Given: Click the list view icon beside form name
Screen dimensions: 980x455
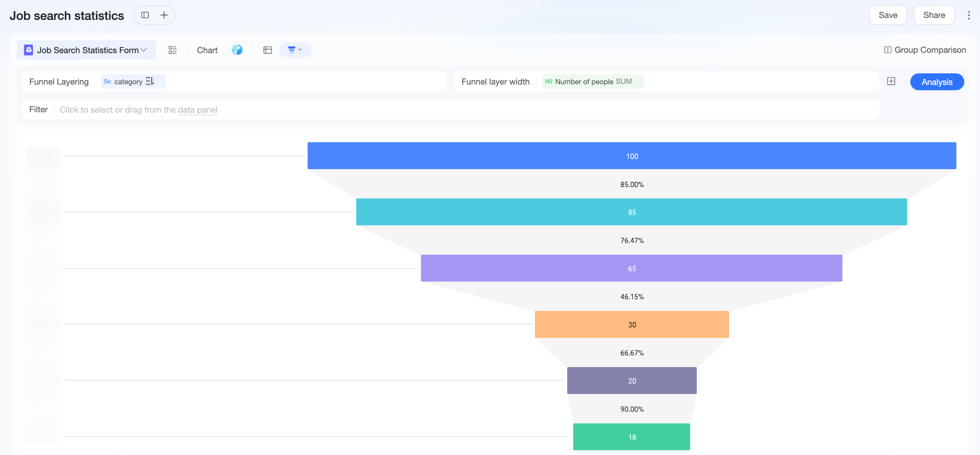Looking at the screenshot, I should point(173,50).
